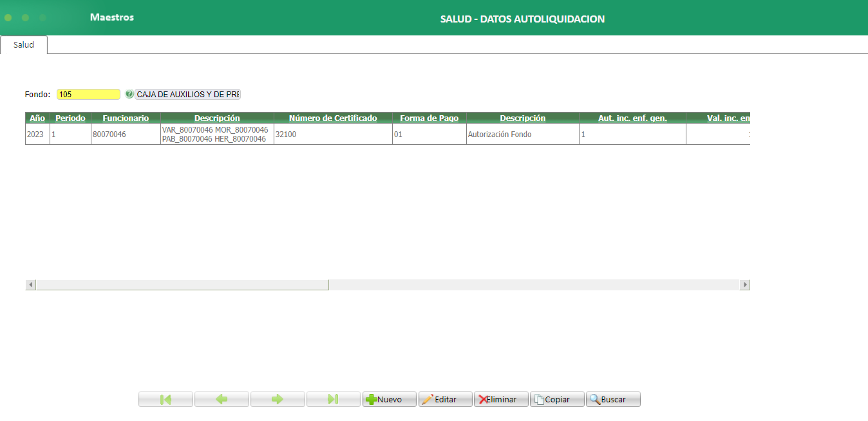Go to the previous record
868x421 pixels.
(x=222, y=399)
